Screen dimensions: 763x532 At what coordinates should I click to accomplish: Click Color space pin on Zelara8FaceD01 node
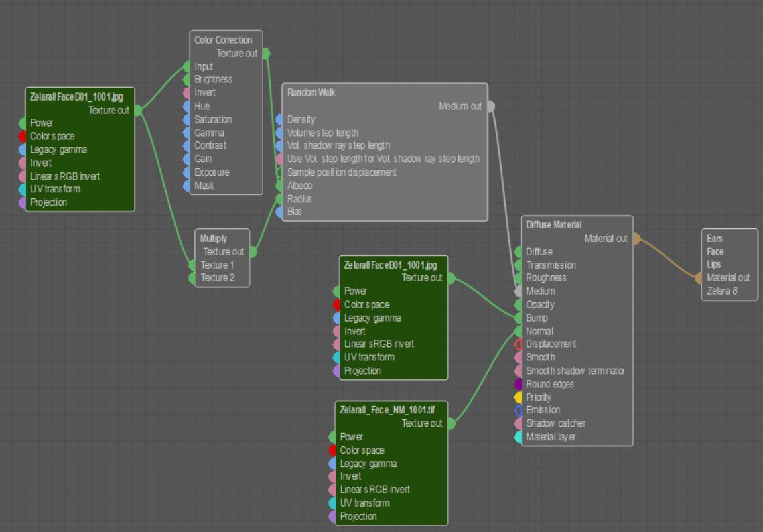(22, 136)
